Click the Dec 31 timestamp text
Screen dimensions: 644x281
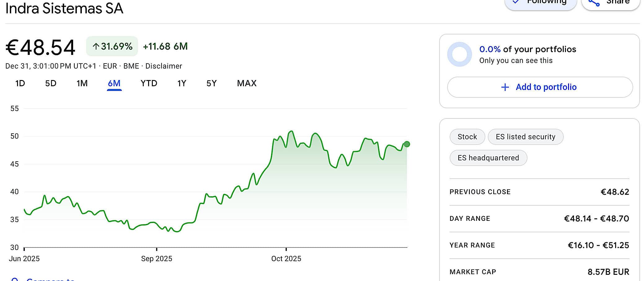51,66
